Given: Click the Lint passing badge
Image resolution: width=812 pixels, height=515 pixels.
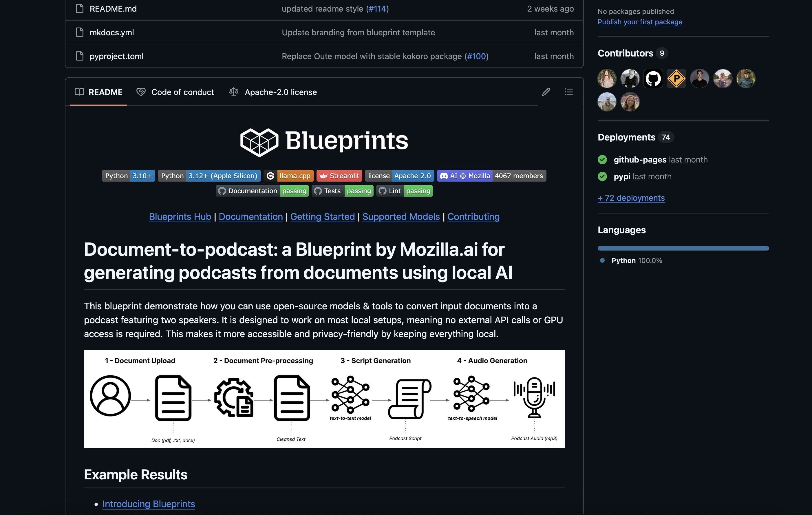Looking at the screenshot, I should (404, 191).
